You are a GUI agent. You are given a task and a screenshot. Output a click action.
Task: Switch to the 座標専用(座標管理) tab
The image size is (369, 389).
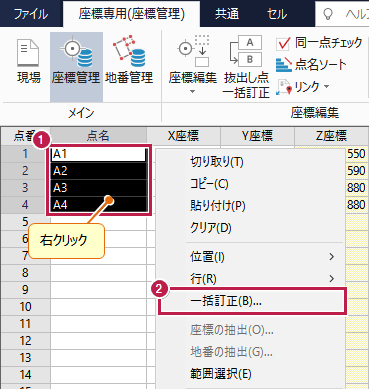[x=131, y=14]
